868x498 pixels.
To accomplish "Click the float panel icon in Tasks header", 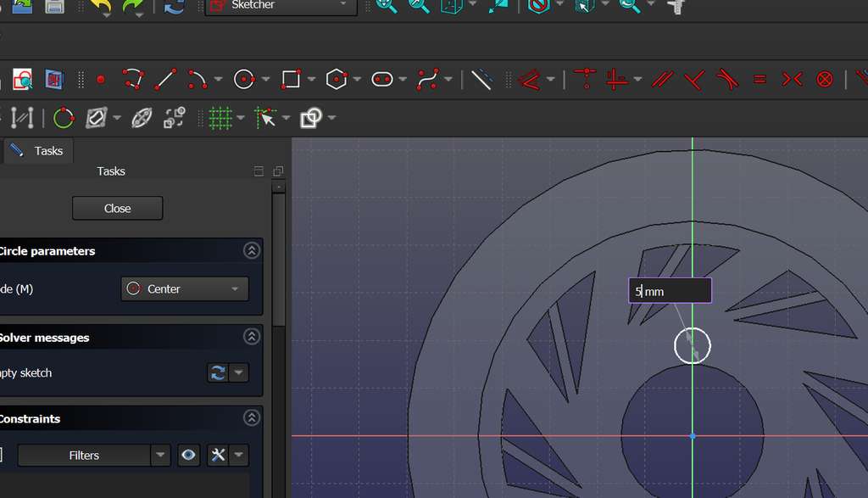I will pos(278,171).
